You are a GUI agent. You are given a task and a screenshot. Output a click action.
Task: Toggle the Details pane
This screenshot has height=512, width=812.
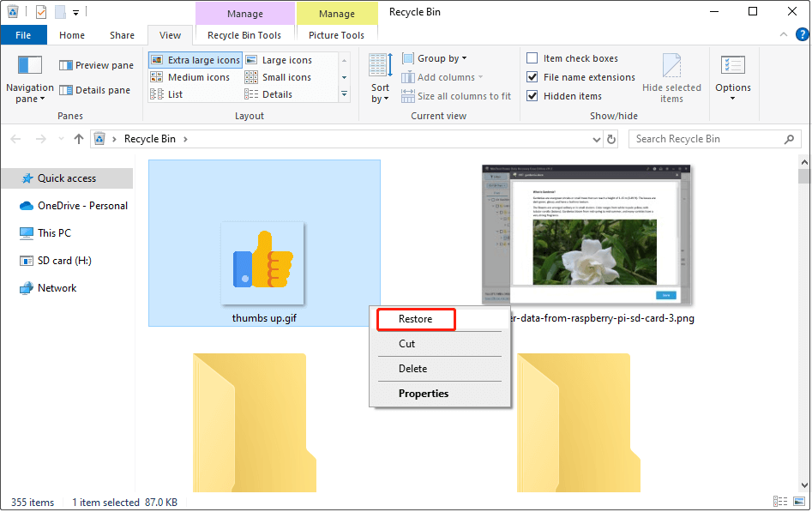click(x=95, y=90)
